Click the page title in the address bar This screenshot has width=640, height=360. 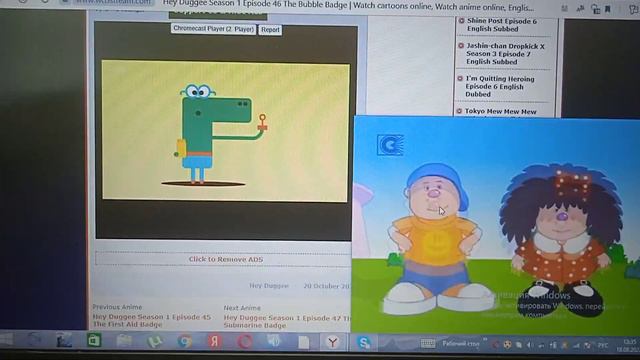[348, 7]
